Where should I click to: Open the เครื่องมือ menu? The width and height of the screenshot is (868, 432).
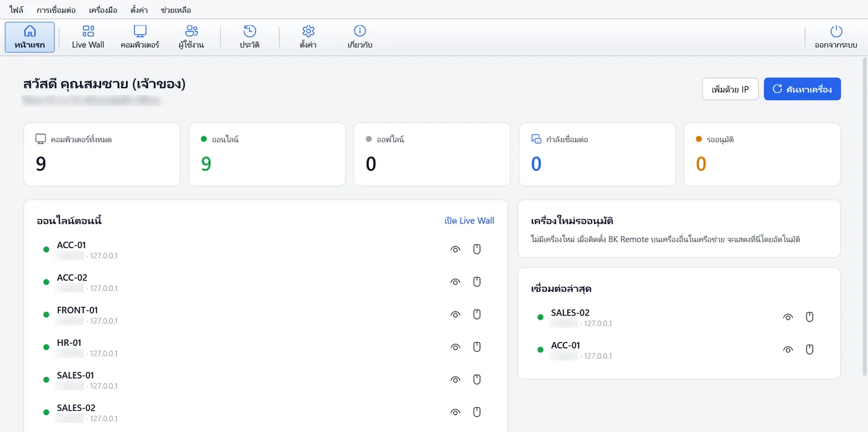tap(103, 10)
